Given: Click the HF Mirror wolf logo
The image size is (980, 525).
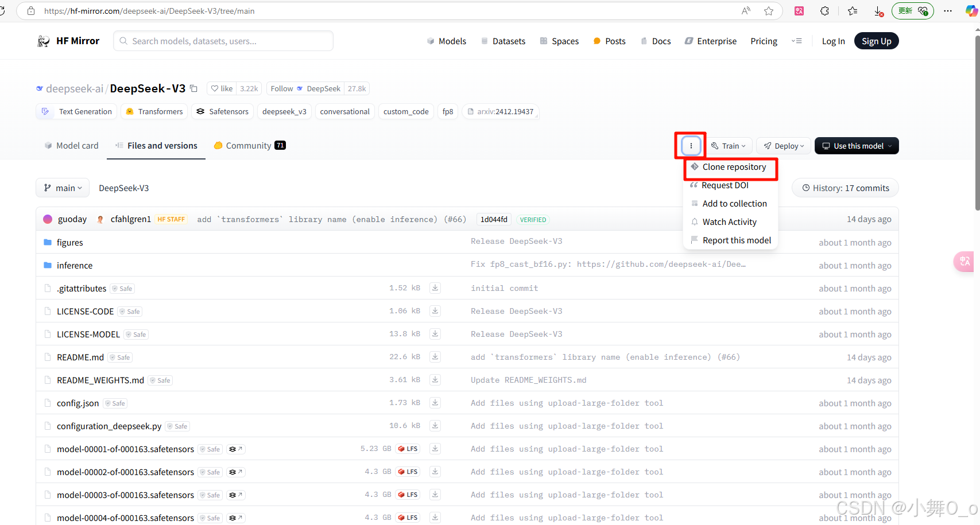Looking at the screenshot, I should click(x=44, y=41).
